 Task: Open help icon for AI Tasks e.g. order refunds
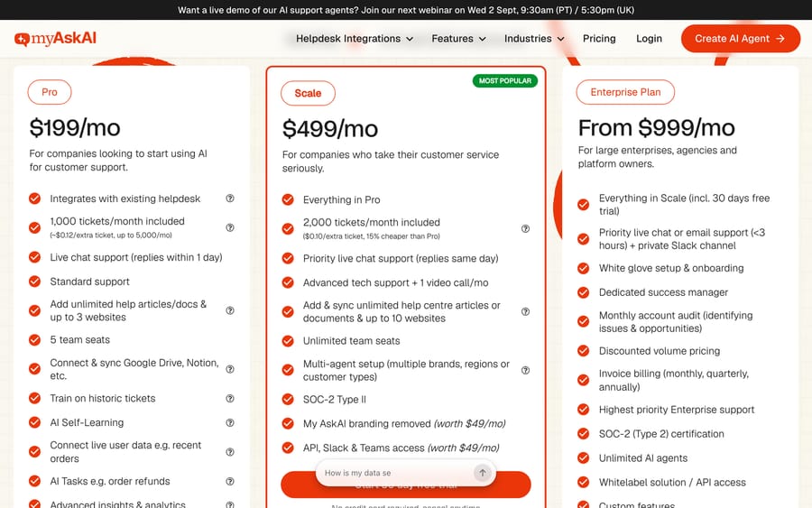[x=230, y=481]
